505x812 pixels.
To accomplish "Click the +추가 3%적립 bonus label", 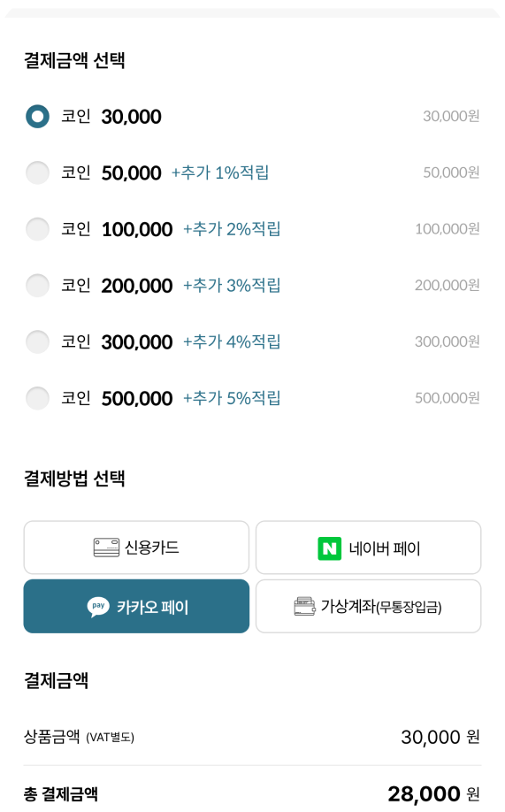I will point(232,286).
